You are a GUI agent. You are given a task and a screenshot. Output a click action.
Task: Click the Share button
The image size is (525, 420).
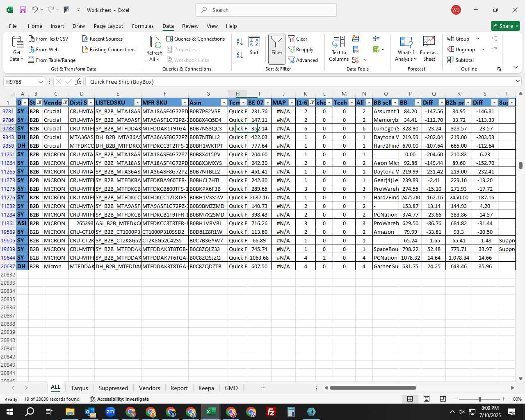point(506,26)
